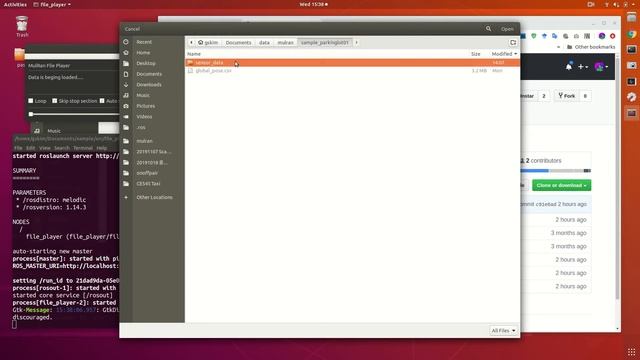
Task: Click Show Applications grid in dock
Action: click(631, 351)
